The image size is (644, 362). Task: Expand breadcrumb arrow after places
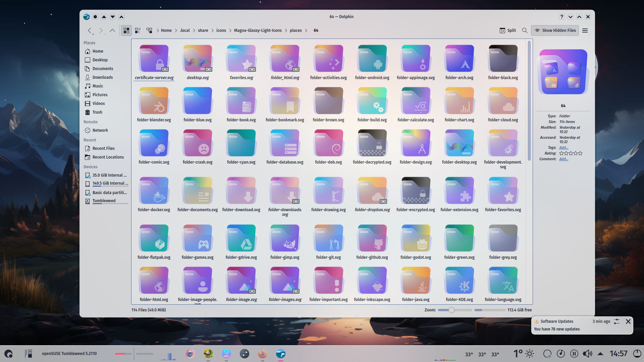[x=306, y=31]
